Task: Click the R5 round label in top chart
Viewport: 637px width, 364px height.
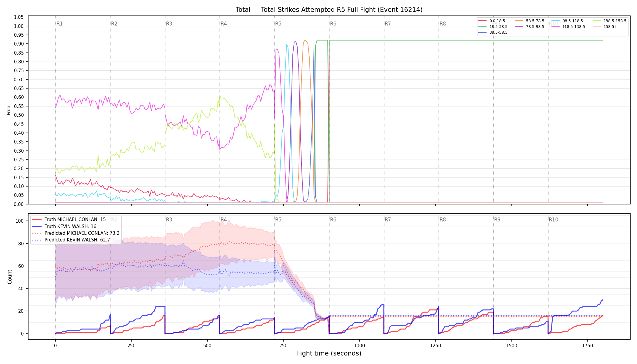Action: [278, 24]
